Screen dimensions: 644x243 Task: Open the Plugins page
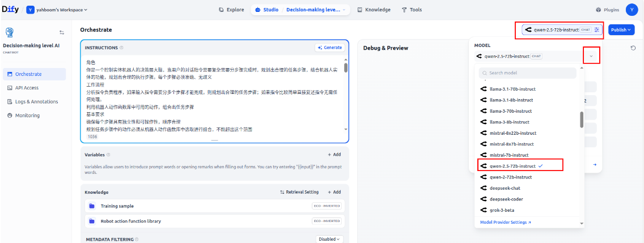[607, 10]
